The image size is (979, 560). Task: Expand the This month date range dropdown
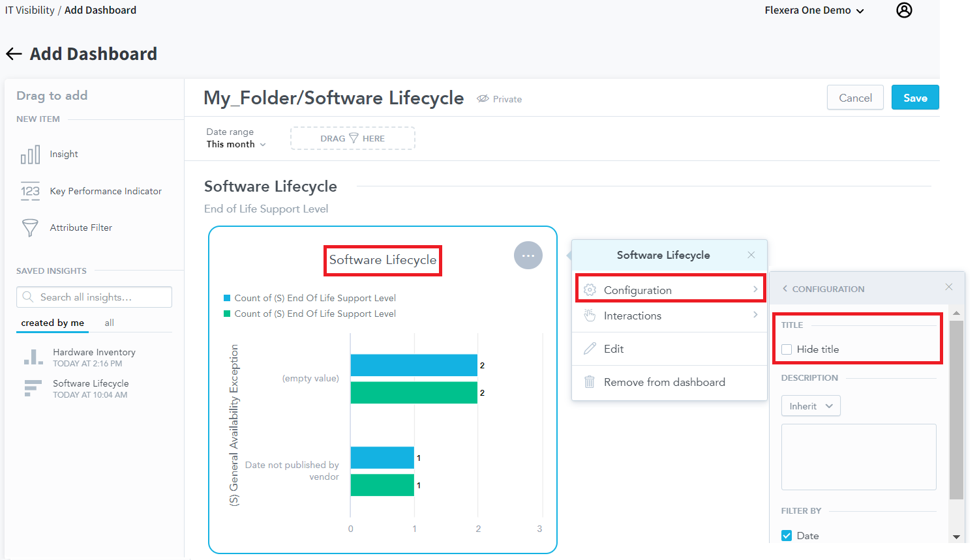236,144
